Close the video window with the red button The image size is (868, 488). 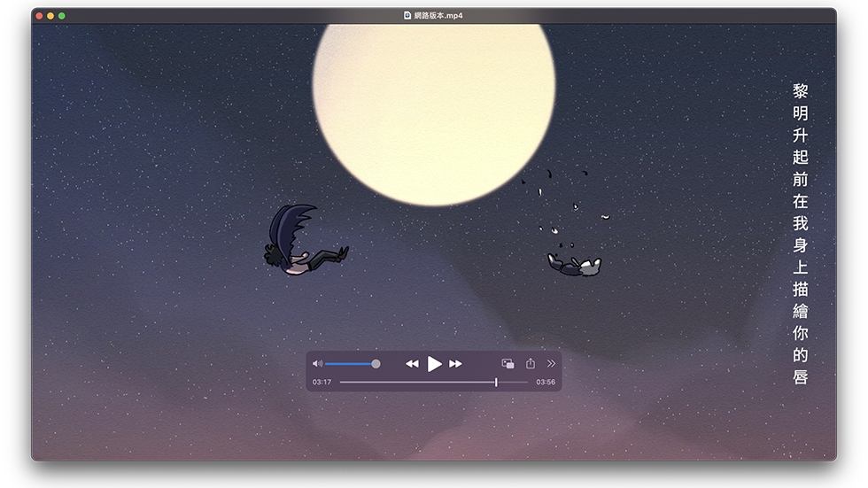pos(40,16)
